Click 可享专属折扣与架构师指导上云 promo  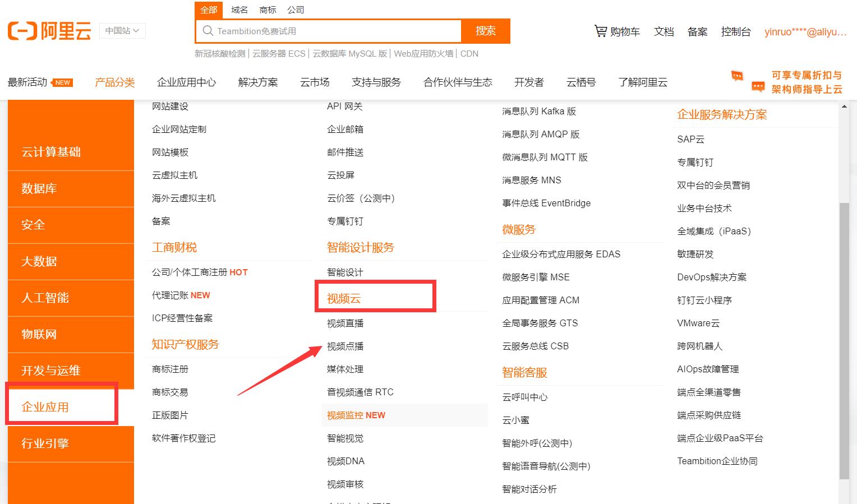[x=807, y=82]
